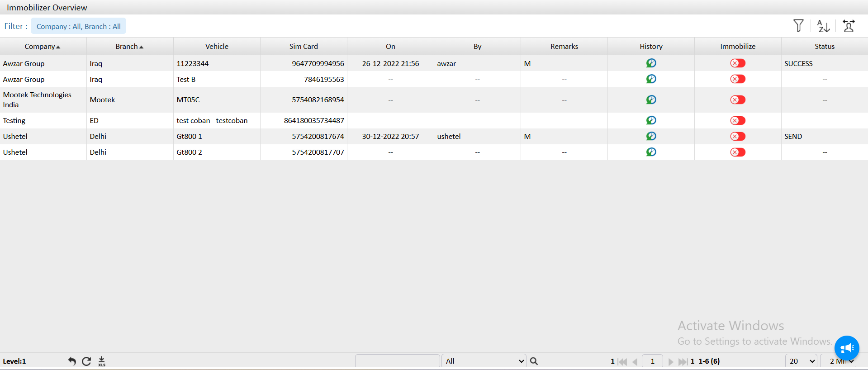The width and height of the screenshot is (868, 370).
Task: Click the Company/Branch filter chip
Action: 78,26
